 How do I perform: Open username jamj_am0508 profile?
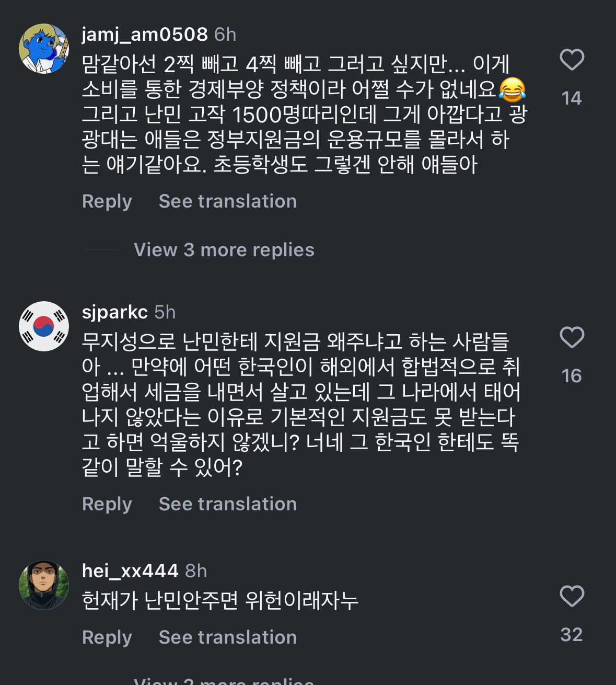pos(145,35)
